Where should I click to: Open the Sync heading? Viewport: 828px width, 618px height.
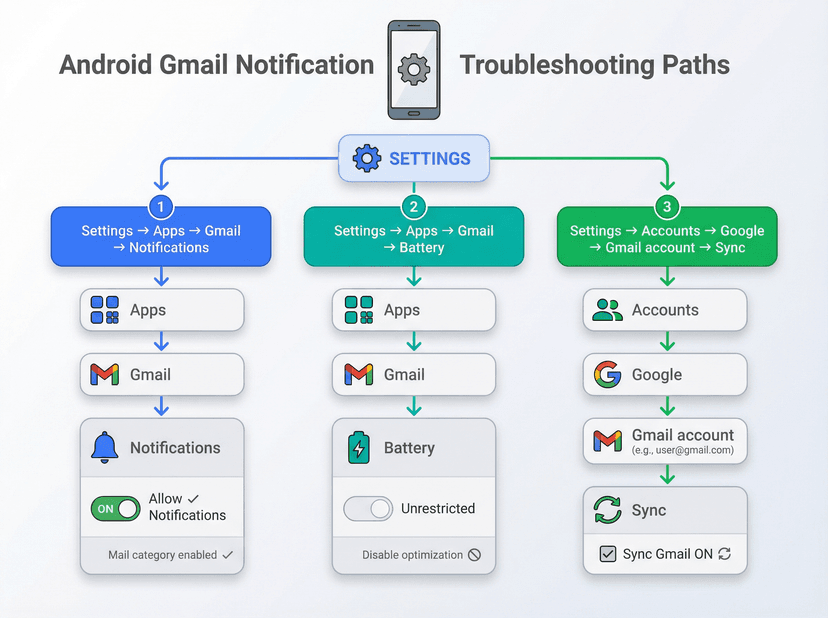pyautogui.click(x=649, y=510)
